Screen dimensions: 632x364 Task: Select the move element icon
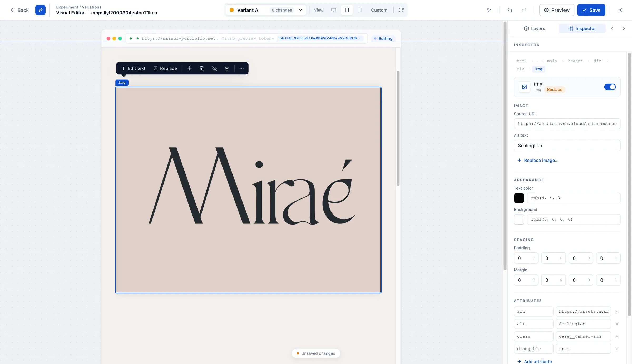tap(190, 68)
